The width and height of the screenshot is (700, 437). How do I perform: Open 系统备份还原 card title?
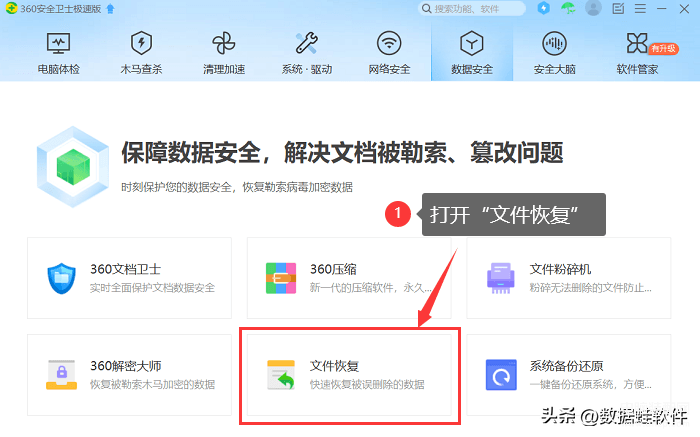click(x=567, y=366)
